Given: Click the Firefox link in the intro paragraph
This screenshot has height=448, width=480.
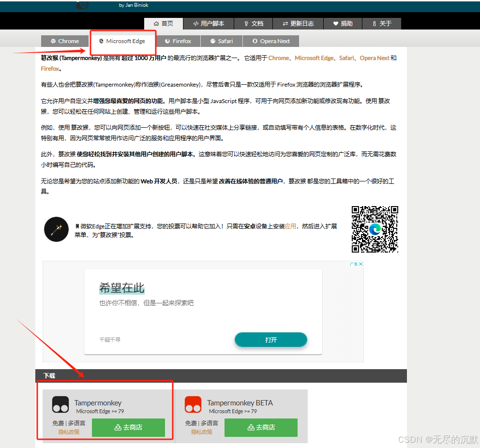Looking at the screenshot, I should click(50, 69).
